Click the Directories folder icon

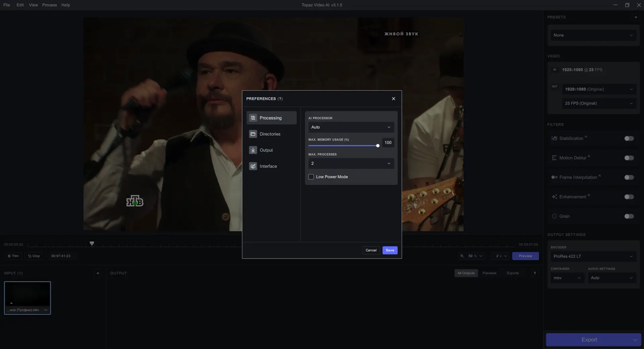coord(253,134)
